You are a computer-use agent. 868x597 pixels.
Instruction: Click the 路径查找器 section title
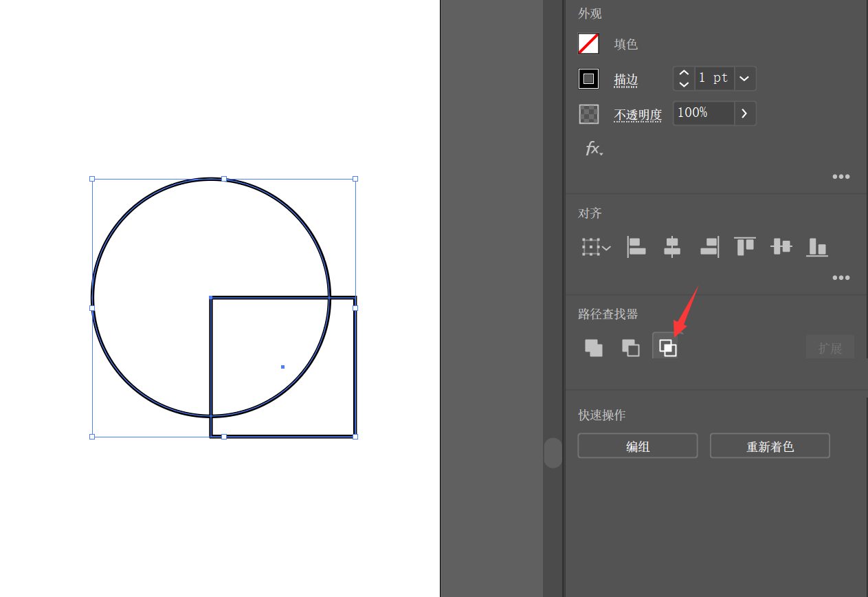click(x=608, y=314)
